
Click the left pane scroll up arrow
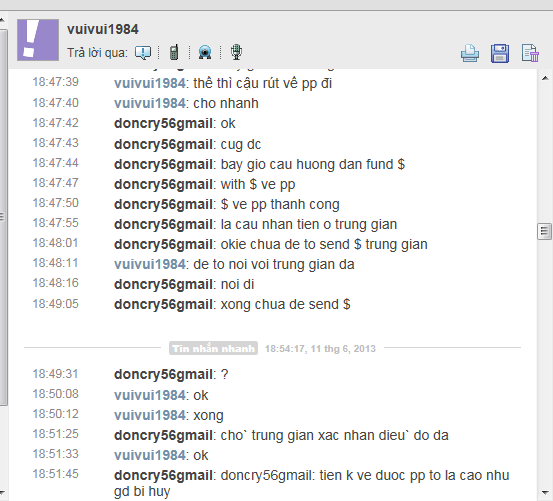(x=2, y=21)
